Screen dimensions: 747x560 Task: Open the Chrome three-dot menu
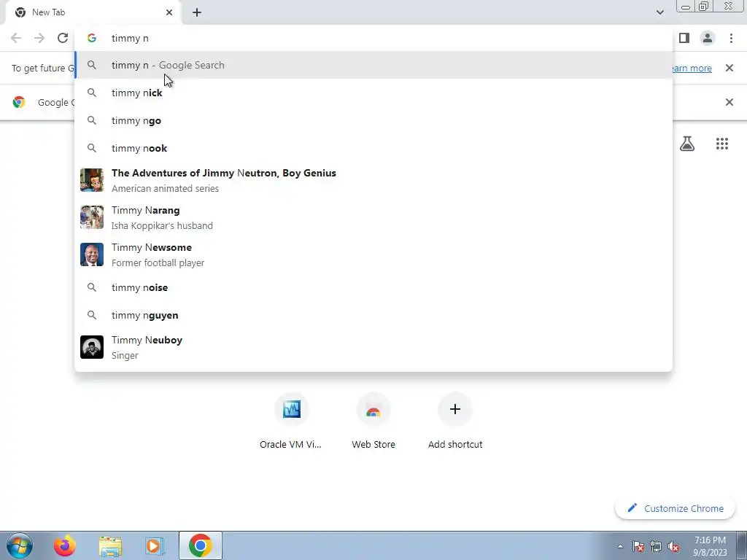(731, 38)
